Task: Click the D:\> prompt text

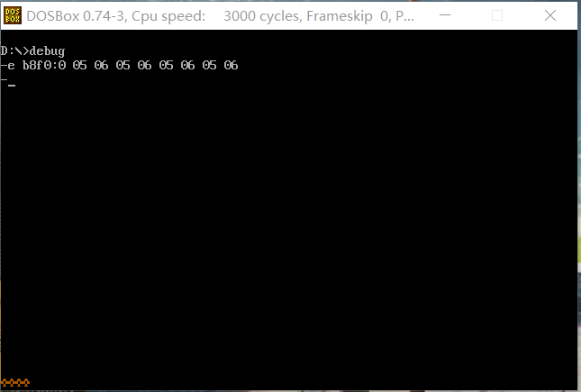Action: pos(14,50)
